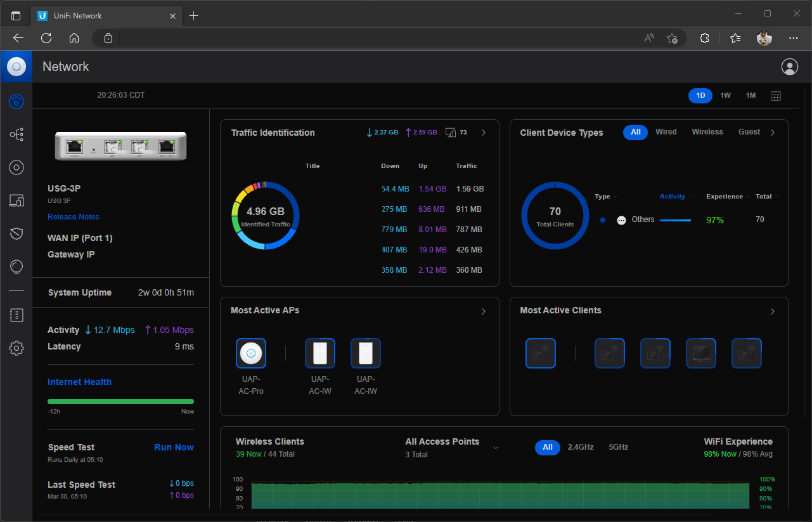This screenshot has height=522, width=812.
Task: Click the 1.59 GB traffic value
Action: coord(470,189)
